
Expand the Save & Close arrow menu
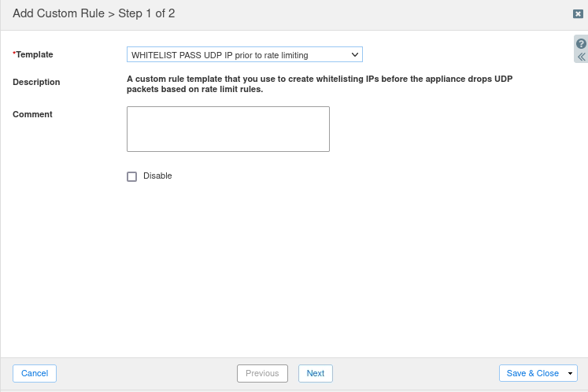(570, 373)
